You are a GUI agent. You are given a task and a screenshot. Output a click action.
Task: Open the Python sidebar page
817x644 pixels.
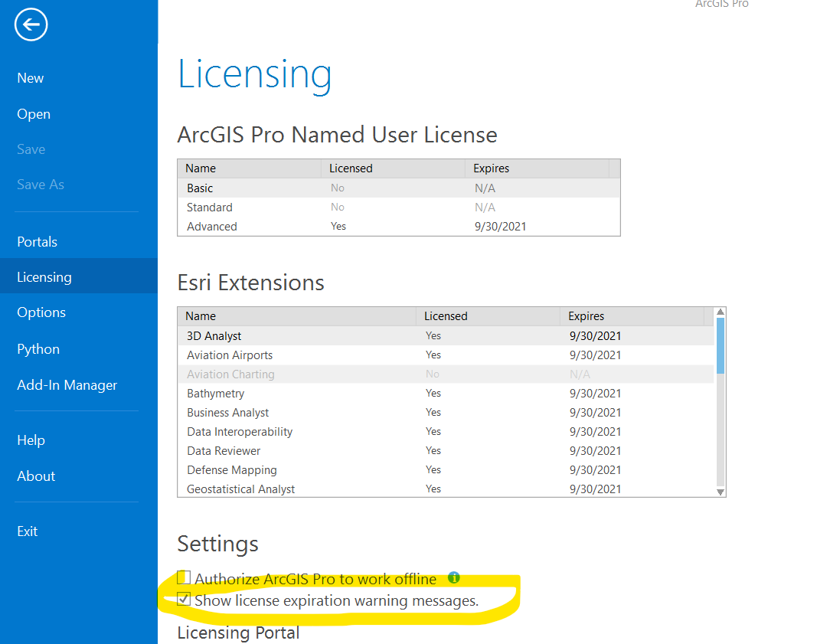coord(38,348)
